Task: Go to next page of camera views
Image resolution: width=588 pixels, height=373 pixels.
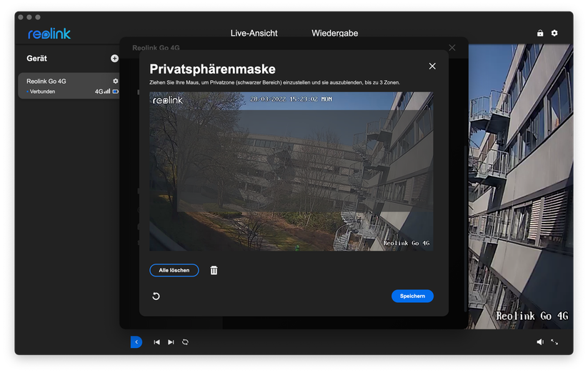Action: pyautogui.click(x=171, y=342)
